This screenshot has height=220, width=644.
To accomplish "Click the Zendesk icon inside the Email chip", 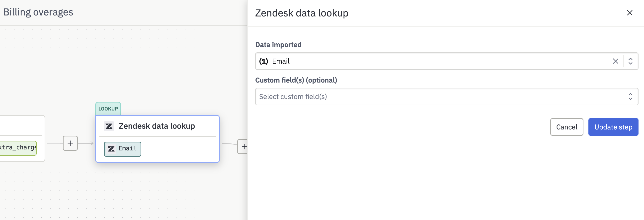I will [111, 149].
